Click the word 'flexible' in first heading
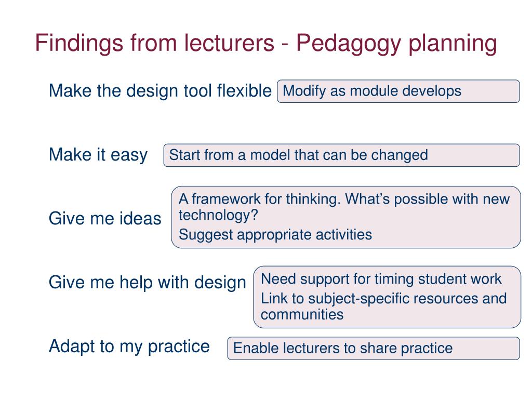This screenshot has width=532, height=399. [244, 91]
